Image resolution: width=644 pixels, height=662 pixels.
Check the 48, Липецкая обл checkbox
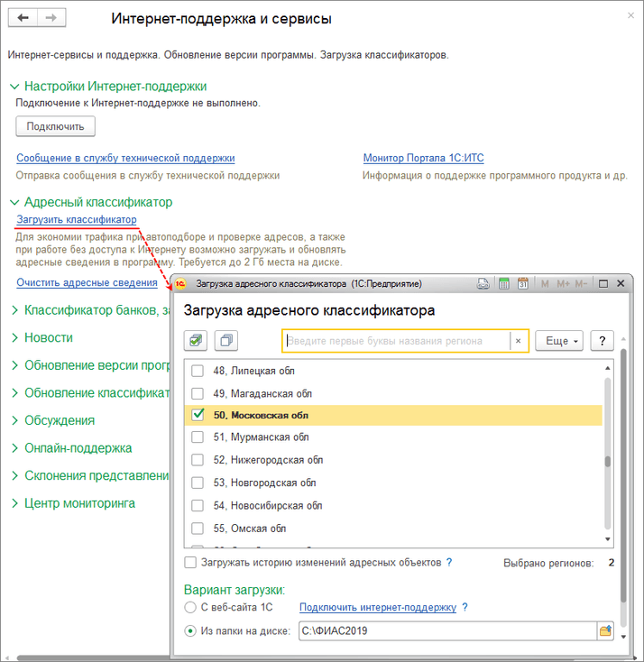coord(198,371)
